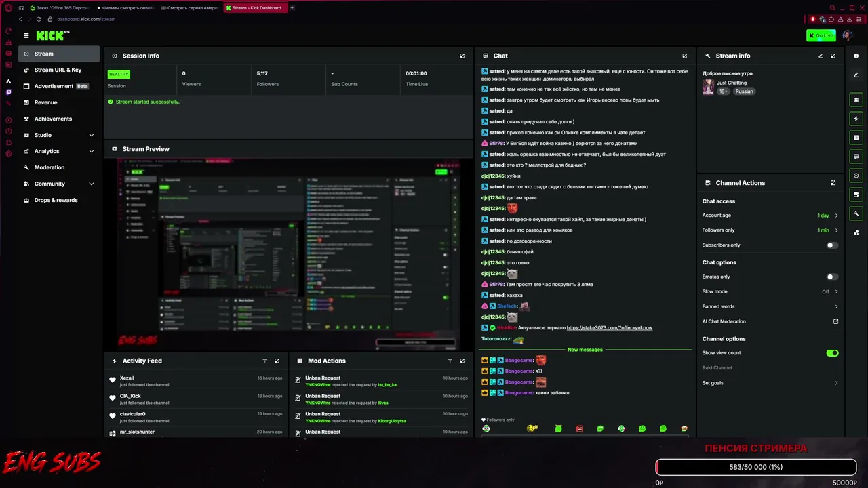The height and width of the screenshot is (488, 868).
Task: Open Achievements in sidebar
Action: click(59, 119)
